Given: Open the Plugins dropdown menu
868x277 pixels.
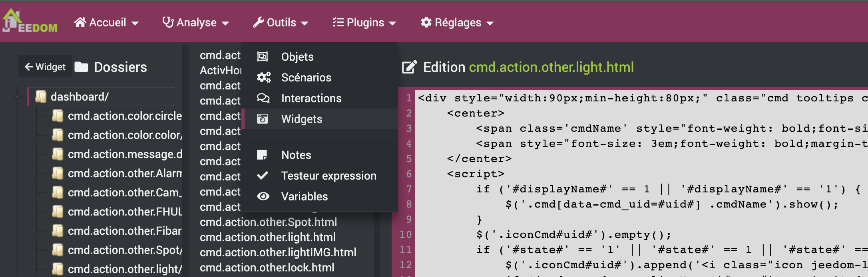Looking at the screenshot, I should tap(364, 23).
